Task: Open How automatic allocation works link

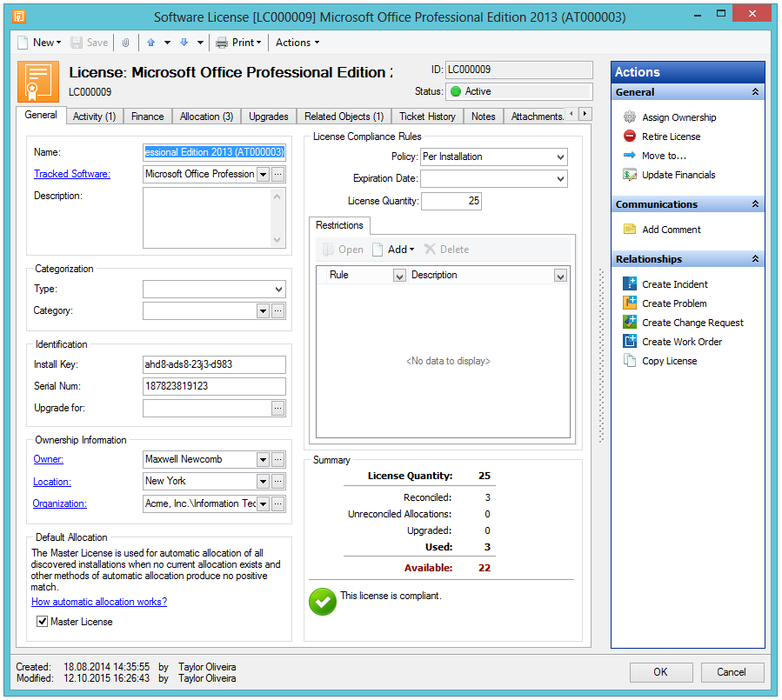Action: pyautogui.click(x=99, y=602)
